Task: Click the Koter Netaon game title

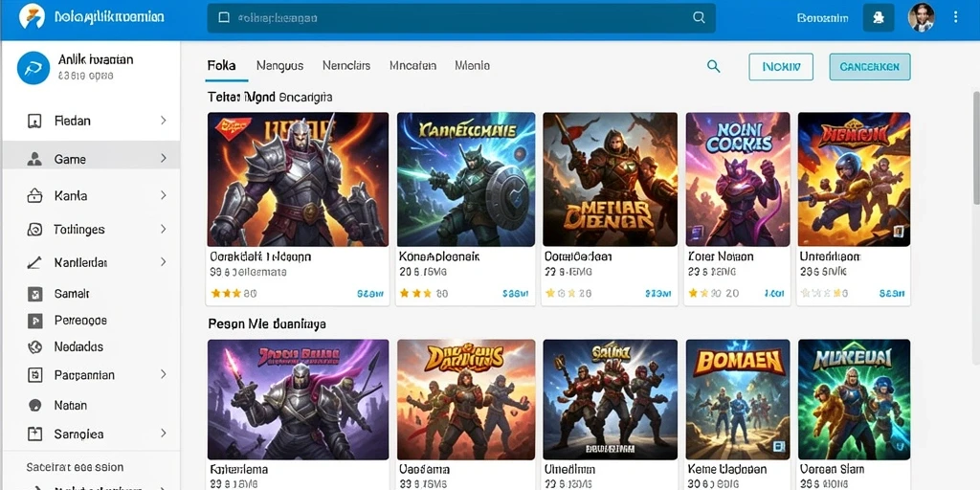Action: coord(721,256)
